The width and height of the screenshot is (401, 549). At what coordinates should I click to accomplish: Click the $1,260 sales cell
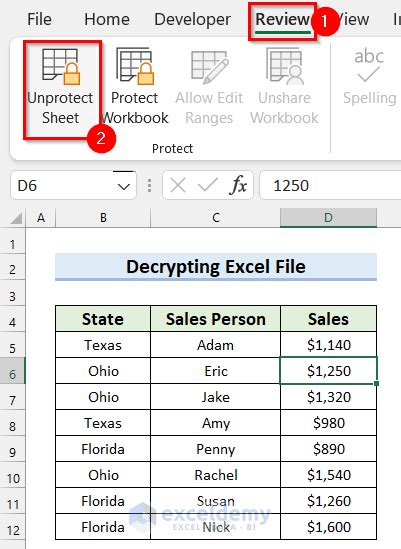click(x=329, y=501)
